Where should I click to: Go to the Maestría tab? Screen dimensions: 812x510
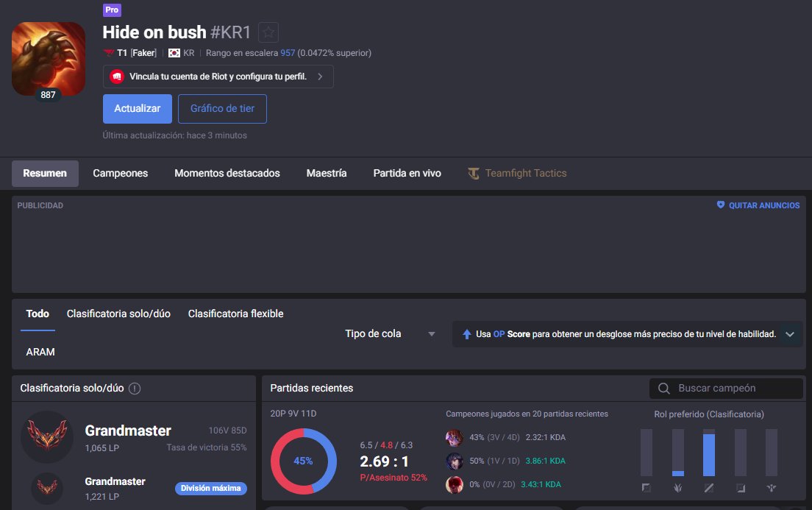pos(327,174)
